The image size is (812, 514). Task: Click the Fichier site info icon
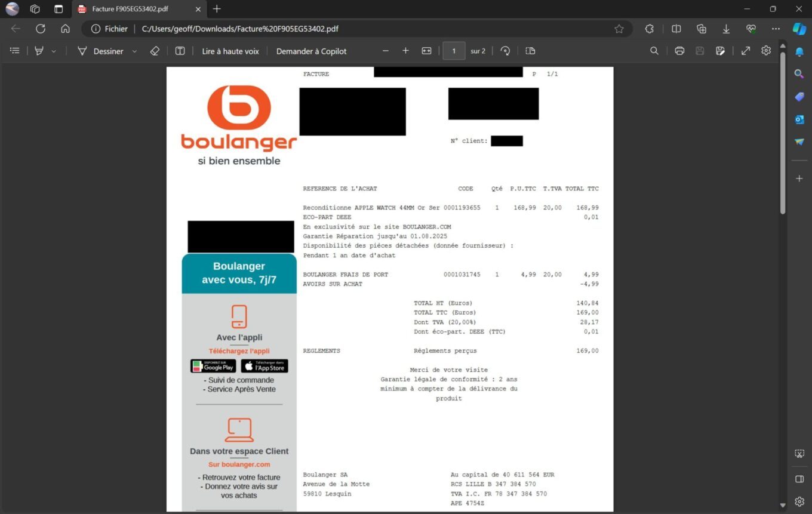pos(109,29)
